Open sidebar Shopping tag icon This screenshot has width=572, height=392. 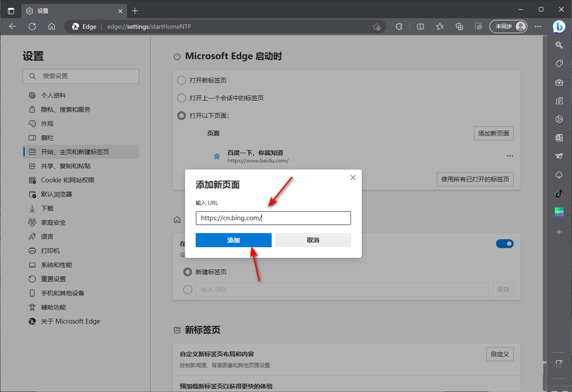(x=559, y=64)
